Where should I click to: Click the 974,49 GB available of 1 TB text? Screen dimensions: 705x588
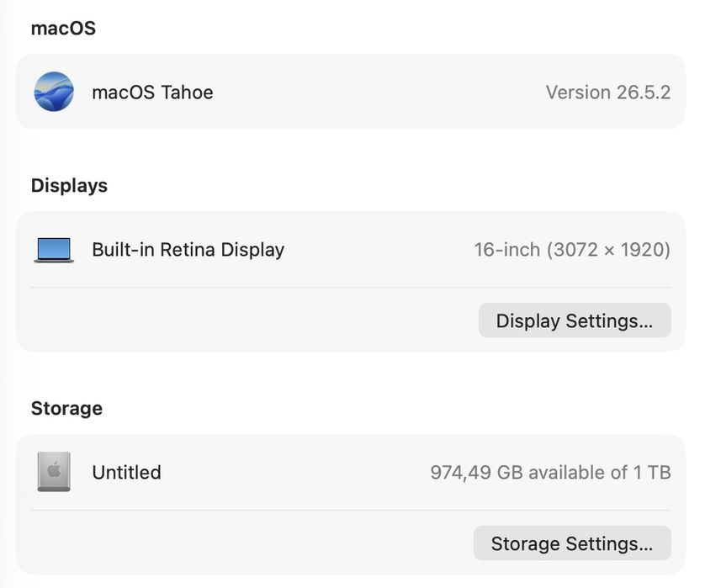[x=550, y=473]
